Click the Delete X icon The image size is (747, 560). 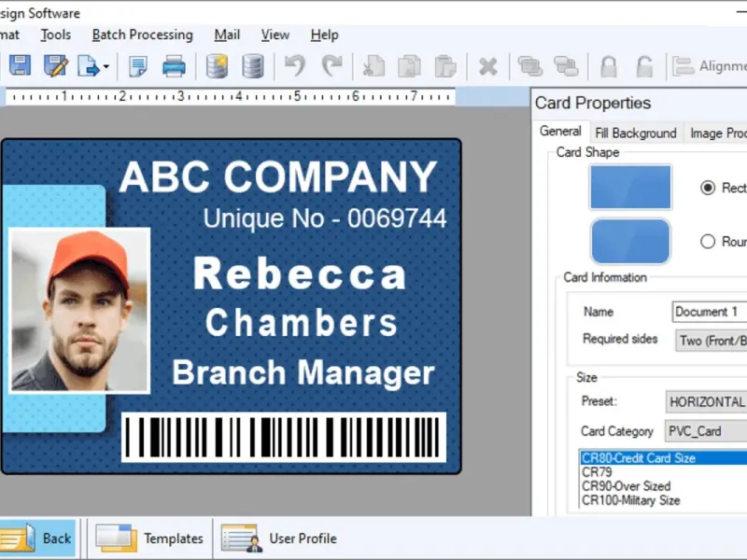[487, 66]
